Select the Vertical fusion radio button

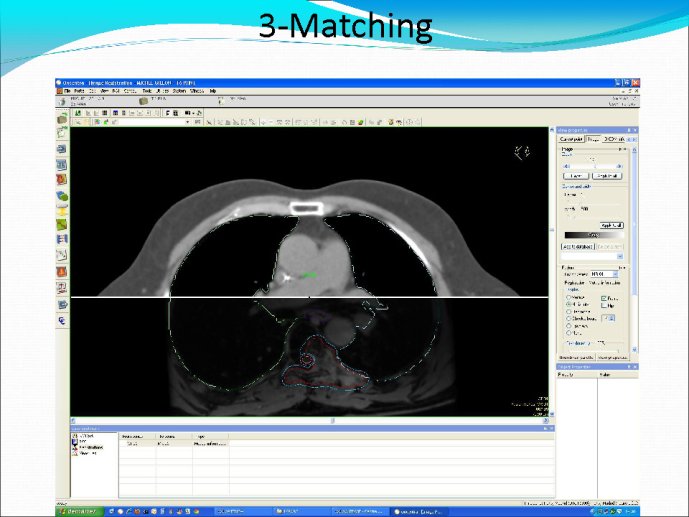coord(569,297)
